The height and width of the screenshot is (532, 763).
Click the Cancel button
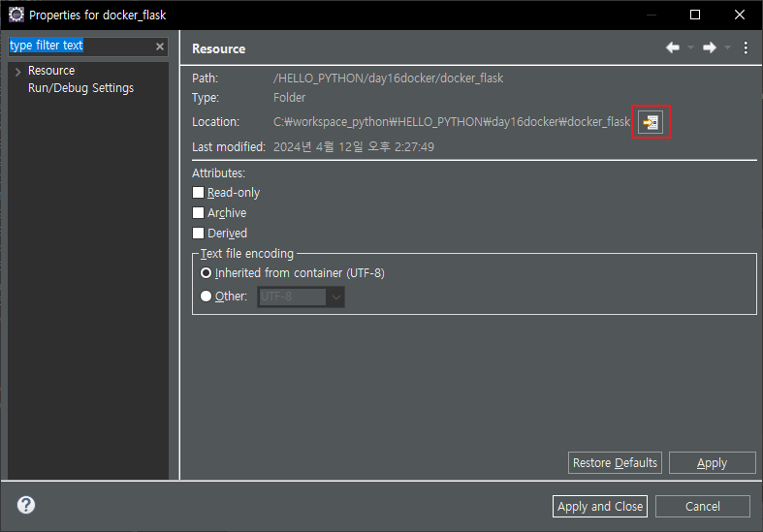[x=702, y=506]
